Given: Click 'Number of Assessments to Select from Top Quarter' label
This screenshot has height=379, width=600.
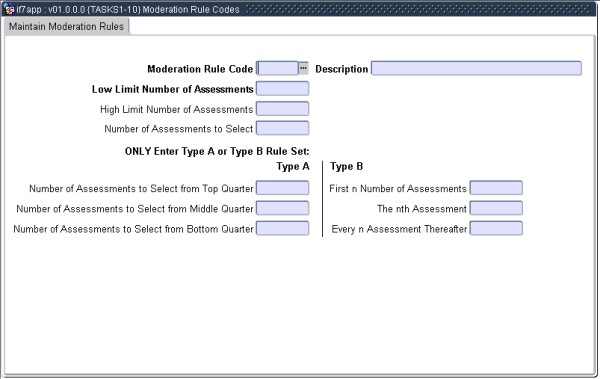Looking at the screenshot, I should (x=141, y=189).
